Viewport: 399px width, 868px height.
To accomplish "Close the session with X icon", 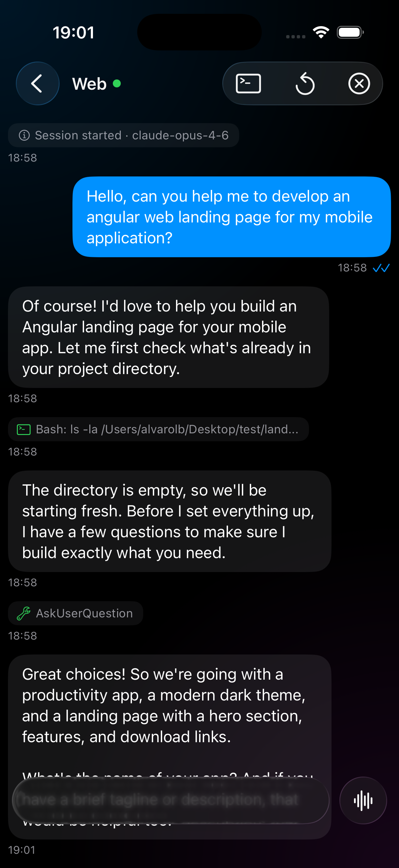I will [x=359, y=83].
